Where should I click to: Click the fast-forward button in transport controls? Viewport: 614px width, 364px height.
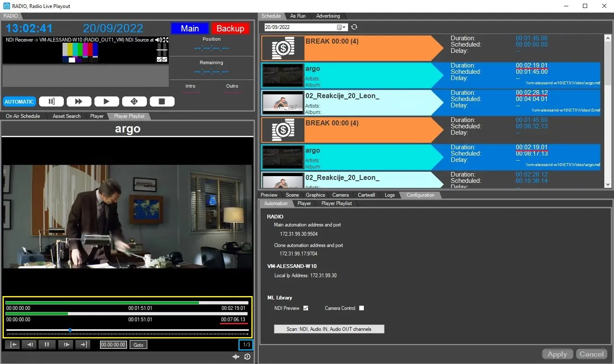[x=78, y=101]
